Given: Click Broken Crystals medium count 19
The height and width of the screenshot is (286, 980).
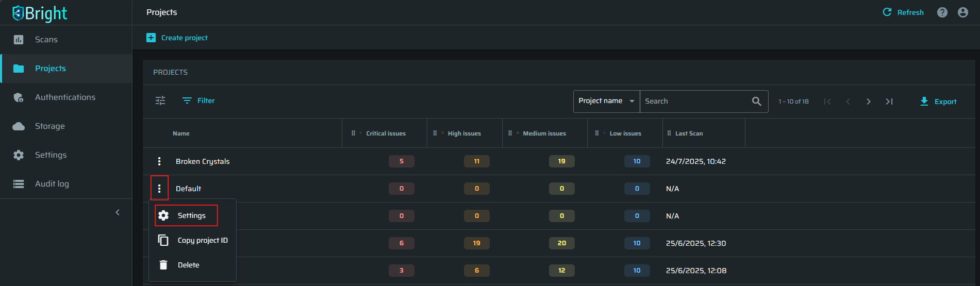Looking at the screenshot, I should tap(562, 161).
